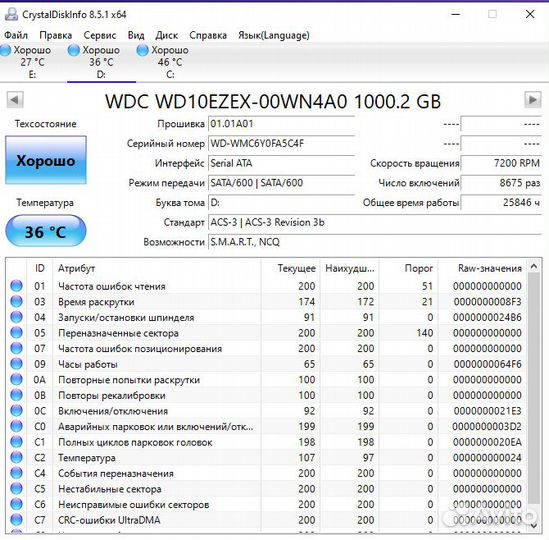Click the S.M.A.R.T., NCQ features field

tap(375, 242)
